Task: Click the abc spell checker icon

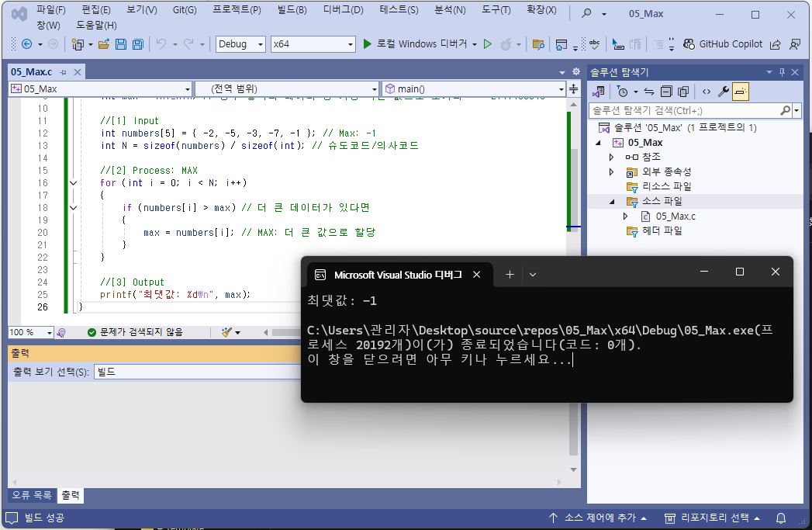Action: [595, 44]
